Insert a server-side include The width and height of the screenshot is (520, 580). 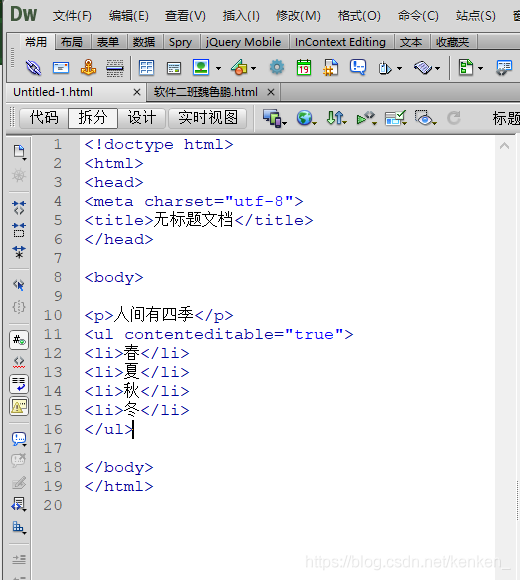pos(330,68)
